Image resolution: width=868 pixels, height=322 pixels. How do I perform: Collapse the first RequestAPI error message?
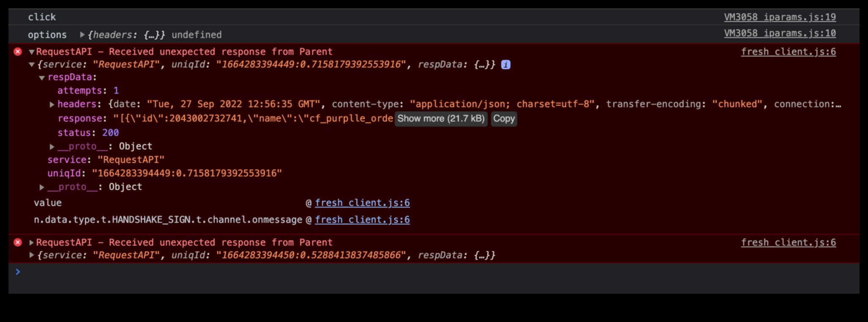32,52
